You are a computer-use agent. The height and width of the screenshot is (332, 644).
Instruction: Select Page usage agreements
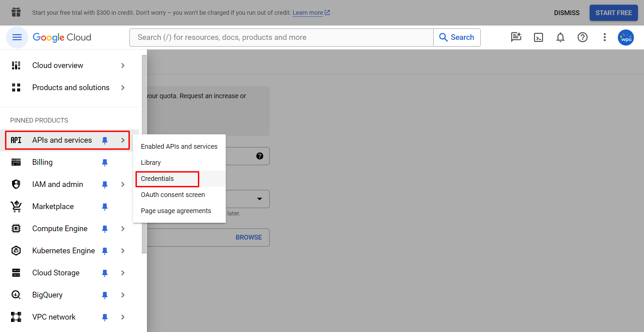point(179,211)
